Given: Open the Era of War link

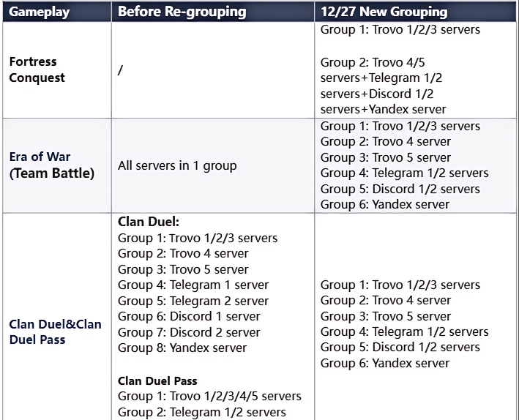Looking at the screenshot, I should (x=40, y=157).
